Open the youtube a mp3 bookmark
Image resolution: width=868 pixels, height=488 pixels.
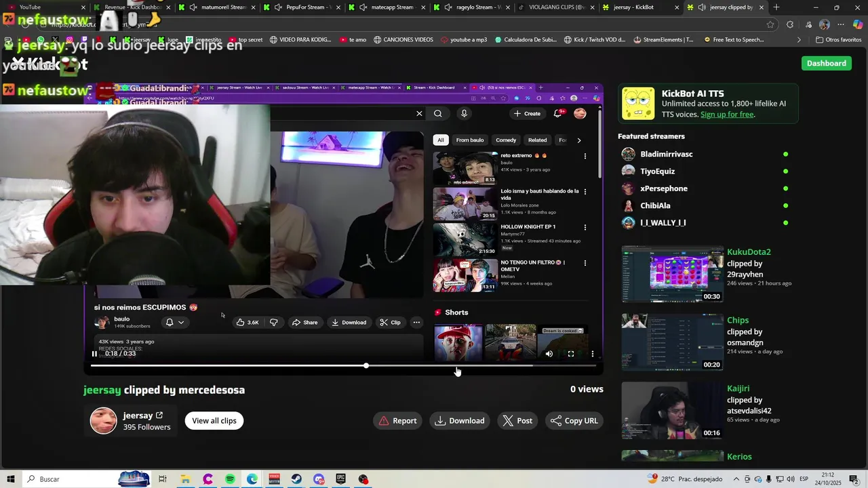[464, 39]
